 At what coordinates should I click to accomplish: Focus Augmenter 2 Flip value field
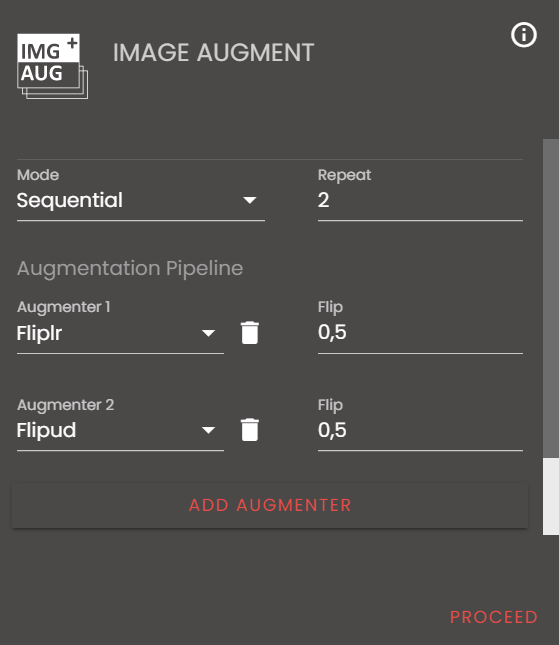[x=420, y=430]
